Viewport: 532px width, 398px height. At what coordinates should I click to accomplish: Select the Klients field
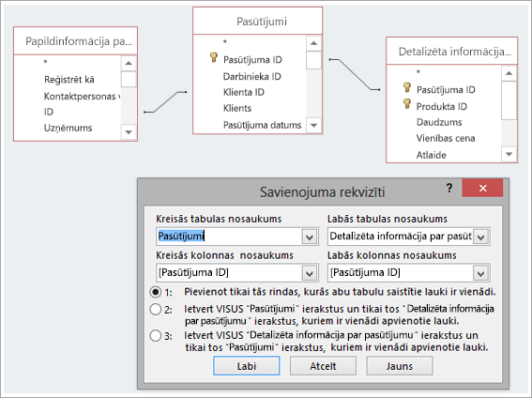[x=237, y=108]
